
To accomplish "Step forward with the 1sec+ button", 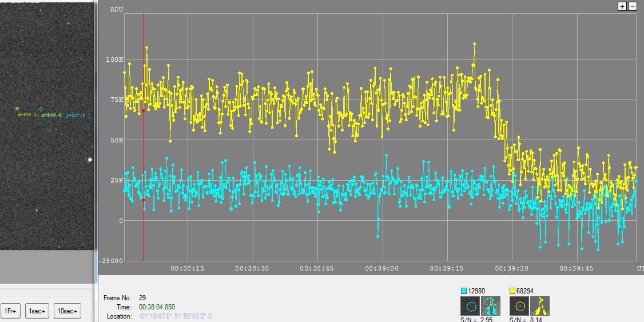I will coord(37,311).
